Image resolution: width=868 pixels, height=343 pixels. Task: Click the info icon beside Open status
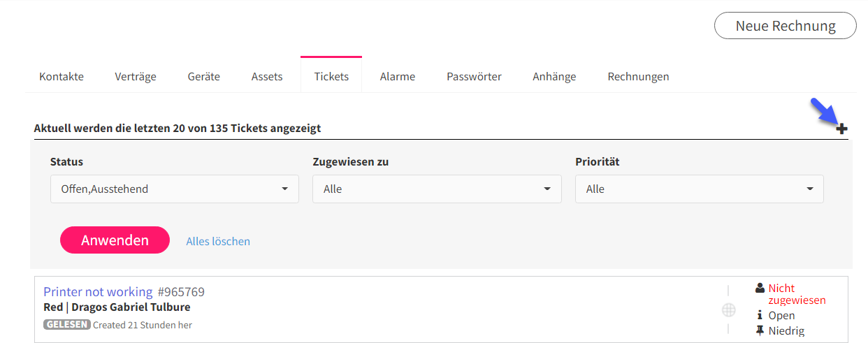(760, 315)
